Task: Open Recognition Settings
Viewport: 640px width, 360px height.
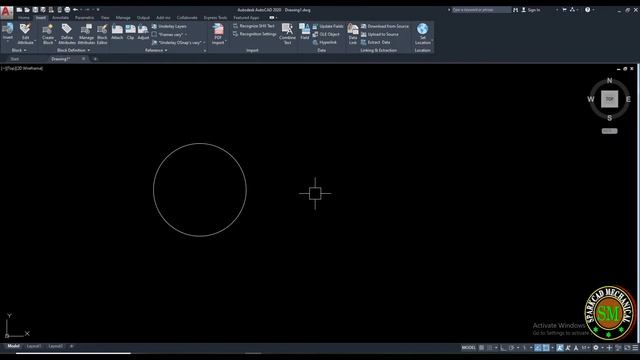Action: [255, 34]
